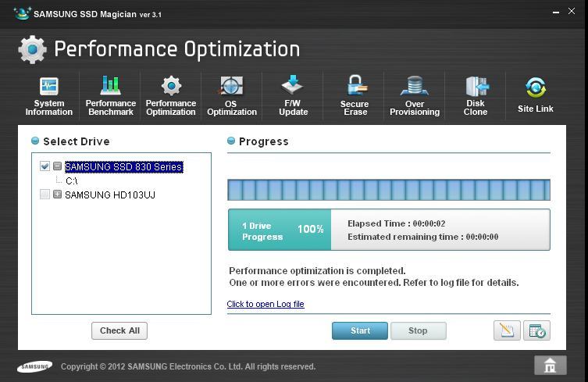Select the C:\ partition entry
Screen dimensions: 588x382
[72, 180]
